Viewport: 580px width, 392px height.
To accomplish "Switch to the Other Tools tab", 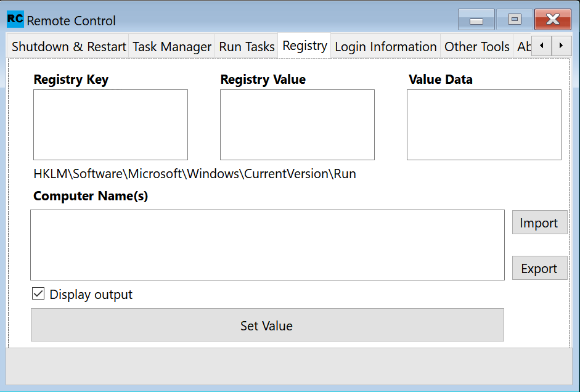I will 476,47.
